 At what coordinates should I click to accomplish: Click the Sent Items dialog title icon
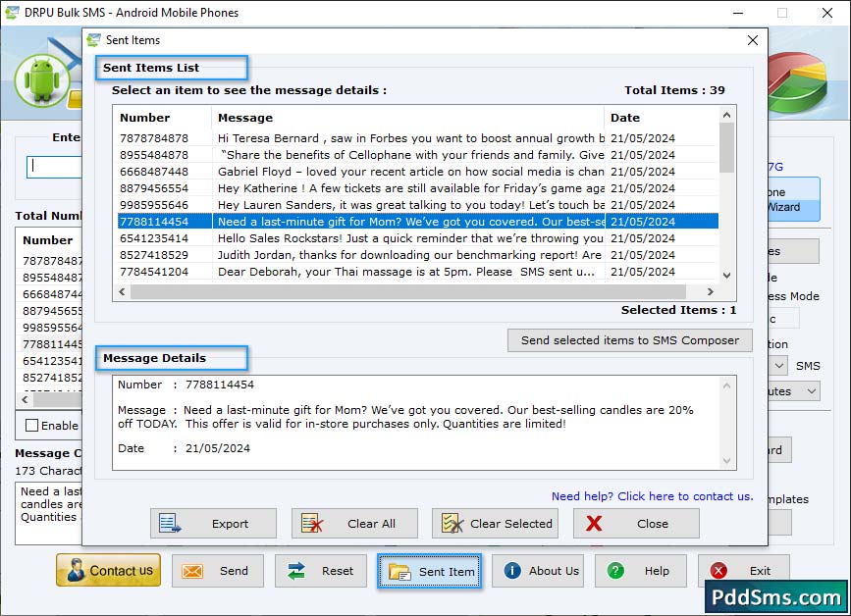coord(93,40)
